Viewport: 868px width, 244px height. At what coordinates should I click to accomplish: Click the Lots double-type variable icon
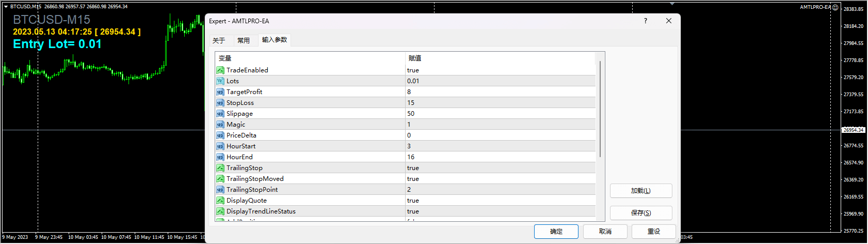coord(220,81)
